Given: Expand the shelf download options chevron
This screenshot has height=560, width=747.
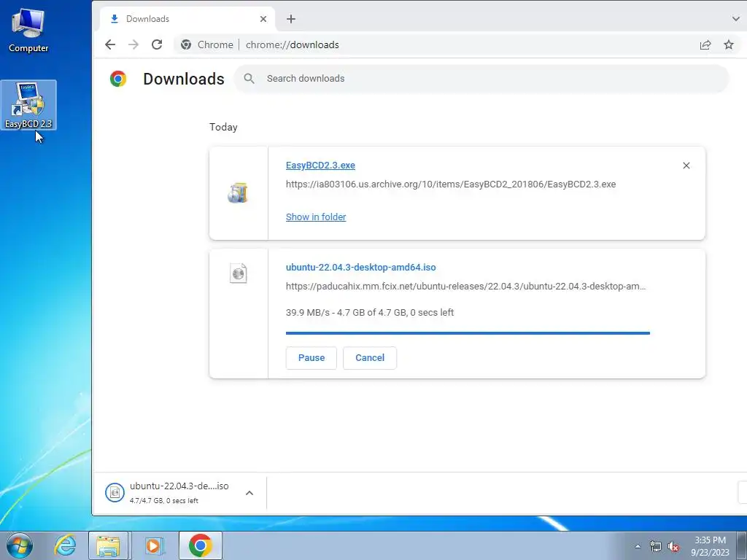Looking at the screenshot, I should coord(249,493).
